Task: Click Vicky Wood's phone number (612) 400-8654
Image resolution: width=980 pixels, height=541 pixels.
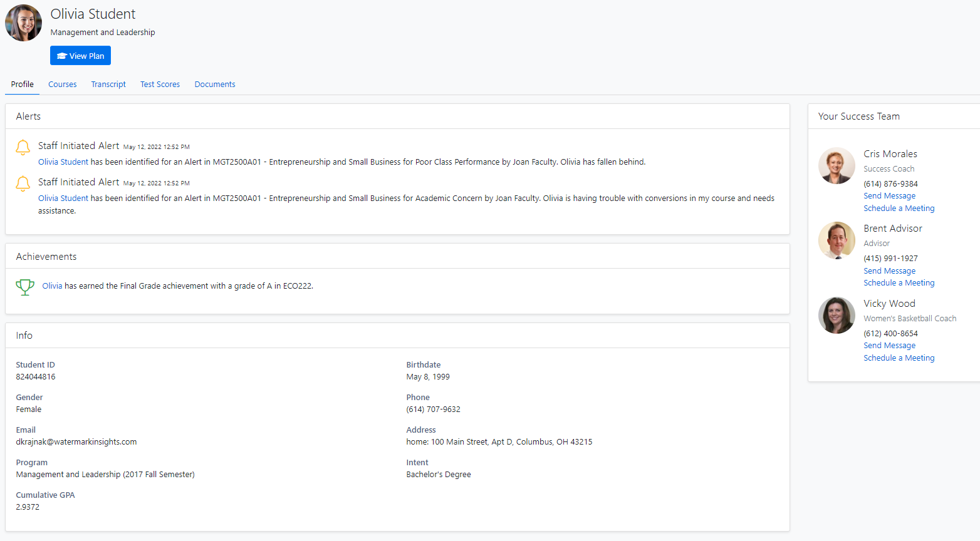Action: (890, 333)
